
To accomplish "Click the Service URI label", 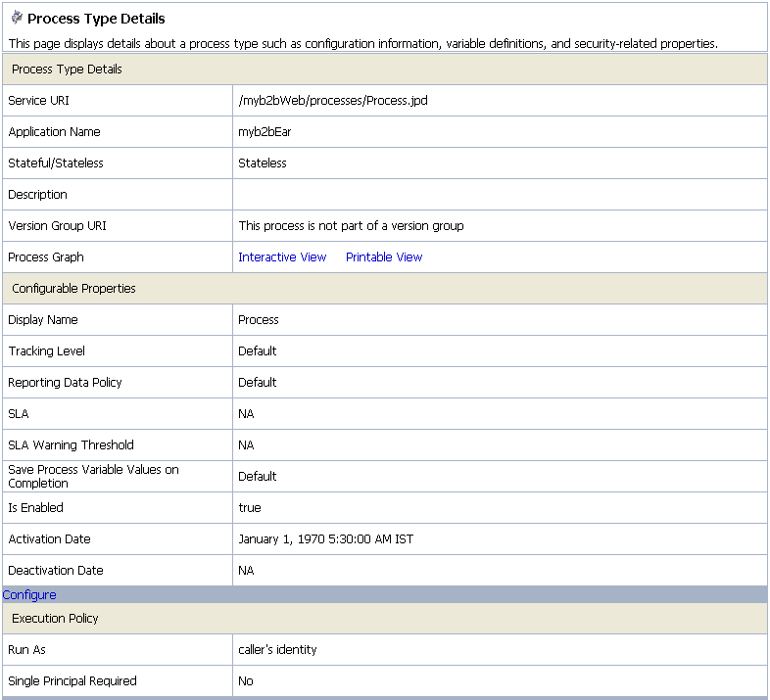I will 38,101.
